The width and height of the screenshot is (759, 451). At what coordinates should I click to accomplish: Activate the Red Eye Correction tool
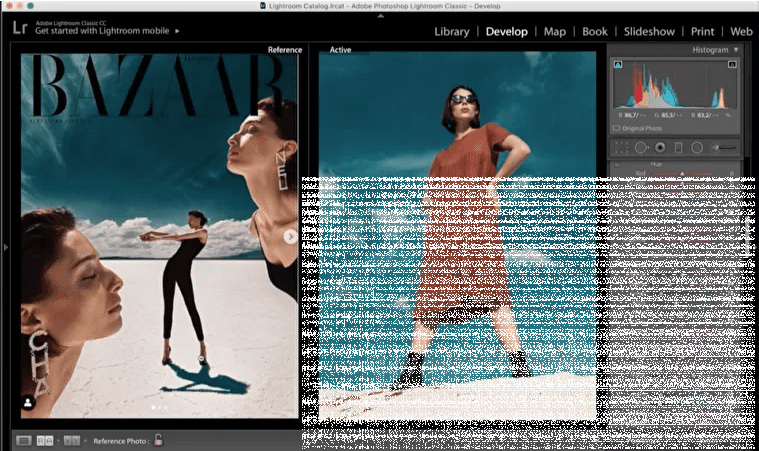[x=660, y=148]
